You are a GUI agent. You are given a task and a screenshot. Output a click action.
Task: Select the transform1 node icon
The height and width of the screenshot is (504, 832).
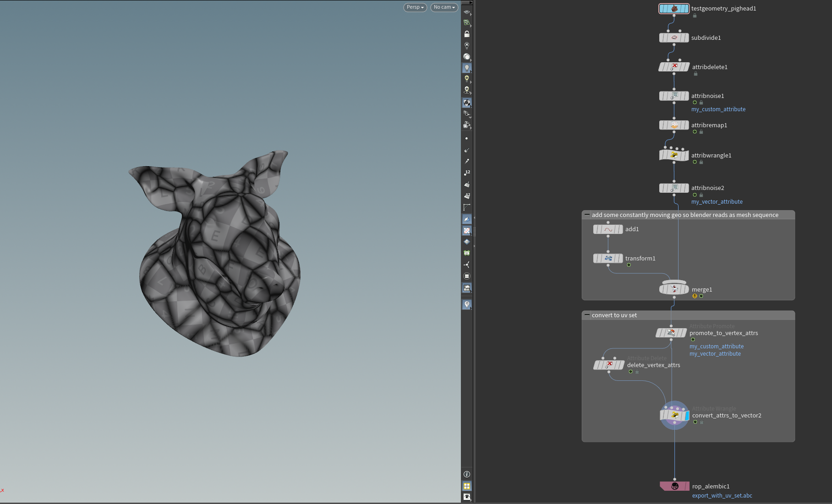tap(608, 259)
